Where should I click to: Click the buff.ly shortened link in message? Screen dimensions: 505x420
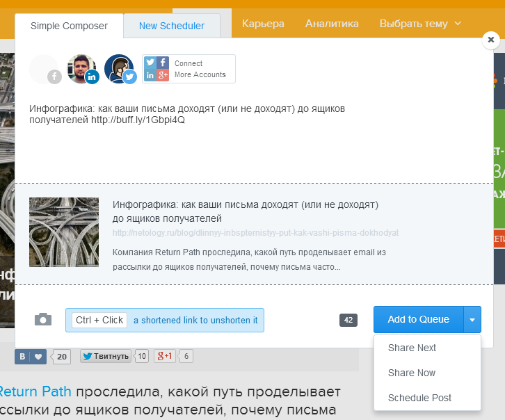point(138,120)
